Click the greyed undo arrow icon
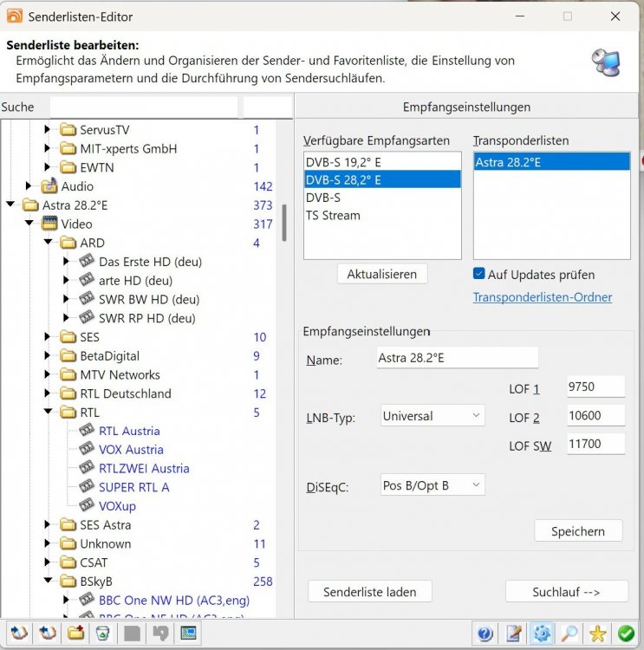The image size is (644, 650). coord(160,634)
